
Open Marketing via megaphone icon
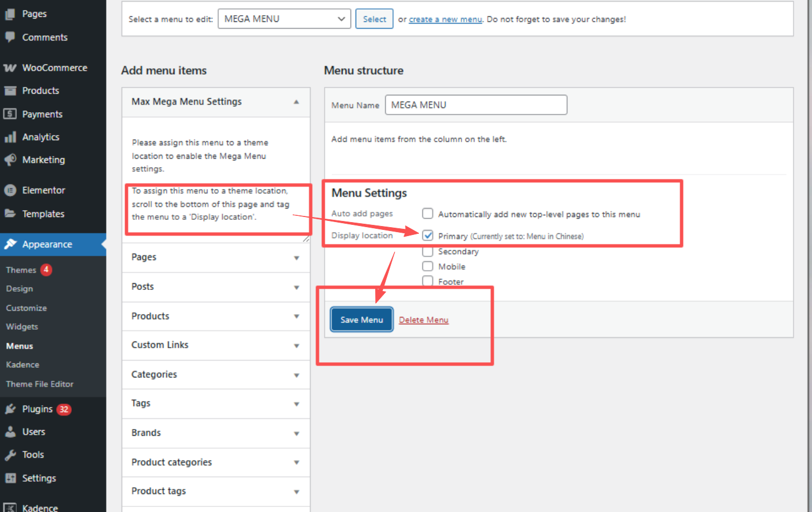click(x=10, y=160)
